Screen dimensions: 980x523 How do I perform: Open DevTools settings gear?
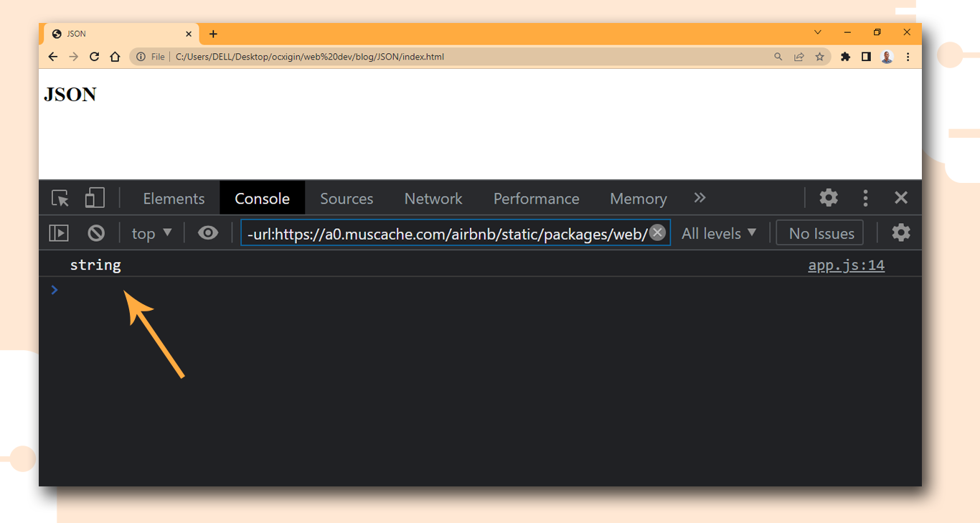[x=829, y=198]
